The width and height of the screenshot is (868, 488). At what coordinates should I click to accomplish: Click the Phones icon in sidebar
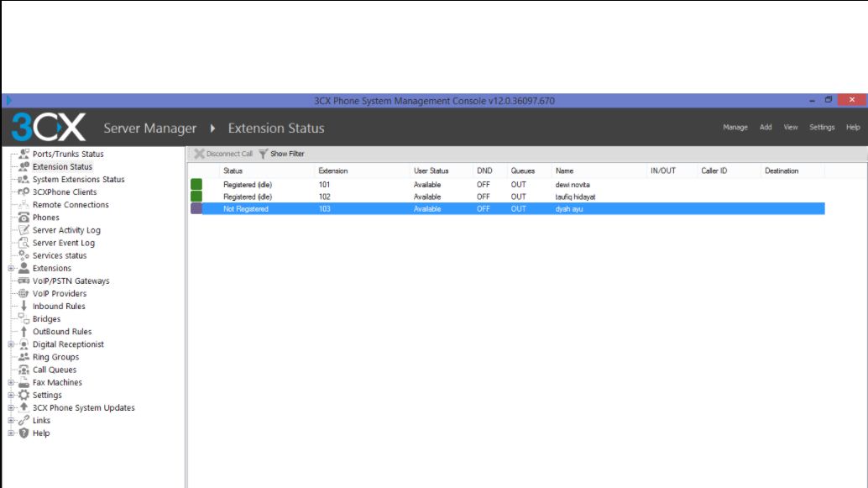pyautogui.click(x=24, y=218)
